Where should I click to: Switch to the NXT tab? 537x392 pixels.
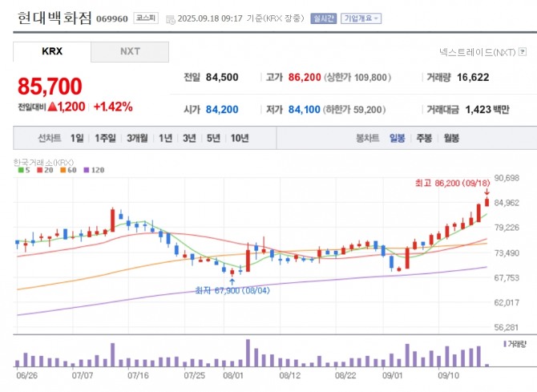point(130,52)
